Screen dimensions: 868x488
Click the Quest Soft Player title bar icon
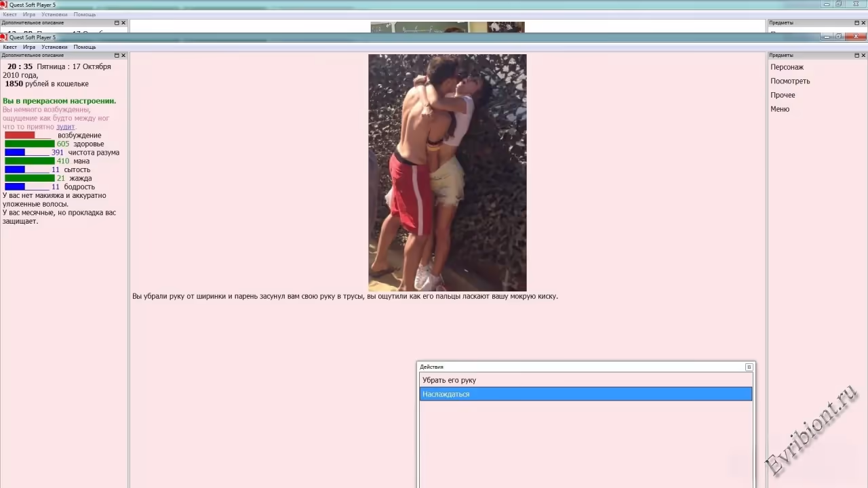[4, 37]
